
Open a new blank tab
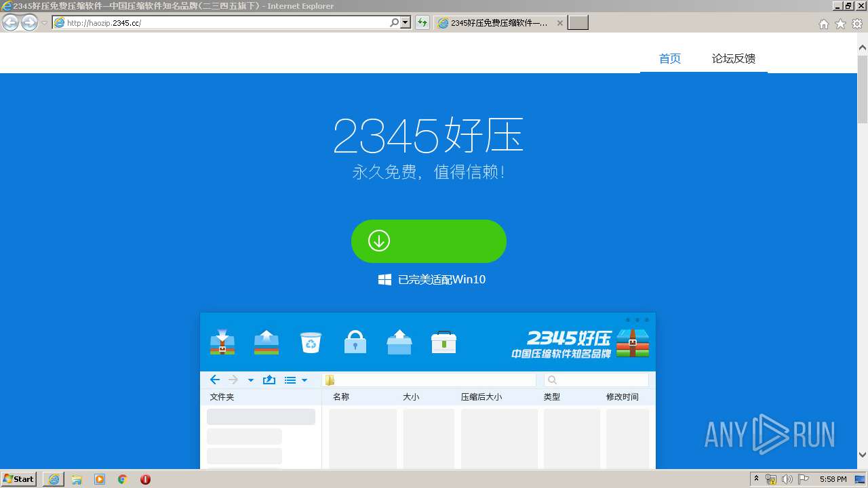click(x=578, y=23)
